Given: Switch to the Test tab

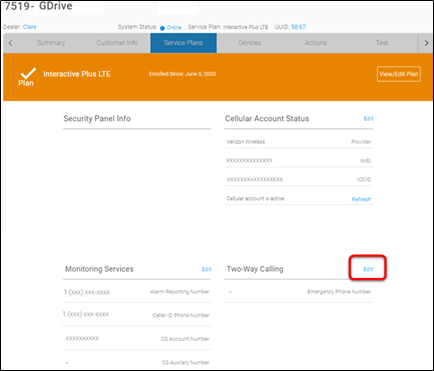Looking at the screenshot, I should pos(382,43).
